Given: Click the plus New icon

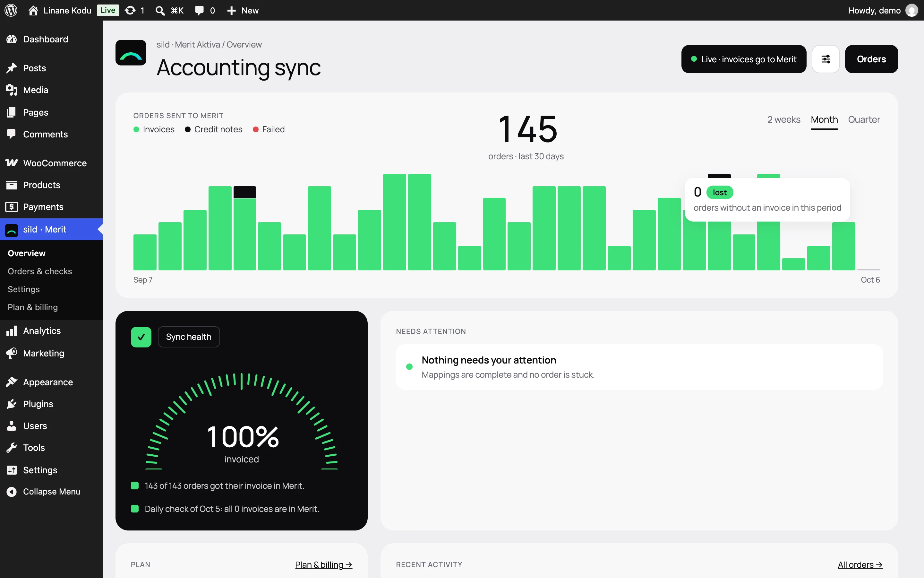Looking at the screenshot, I should (x=231, y=10).
